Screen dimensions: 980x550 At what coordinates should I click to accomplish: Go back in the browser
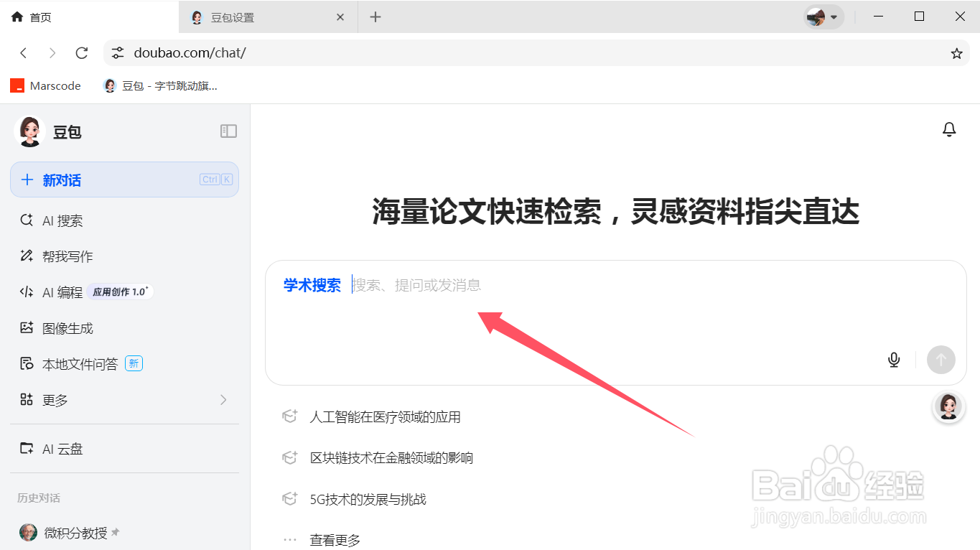24,53
